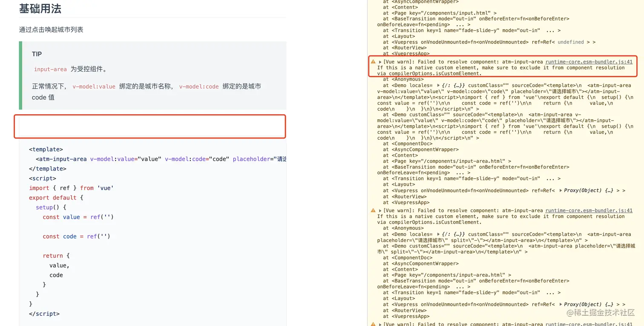
Task: Click the compilerOptions.isCustomElement text in first warning
Action: pos(435,73)
